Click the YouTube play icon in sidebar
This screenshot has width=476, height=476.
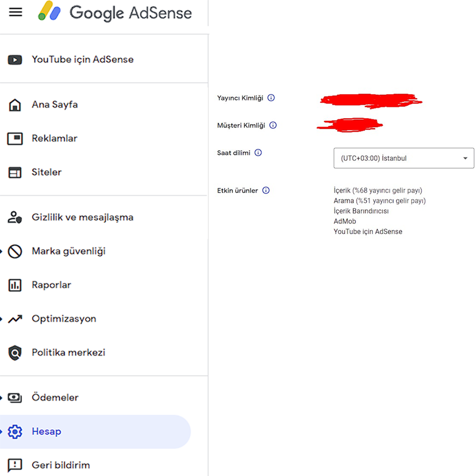(x=15, y=60)
